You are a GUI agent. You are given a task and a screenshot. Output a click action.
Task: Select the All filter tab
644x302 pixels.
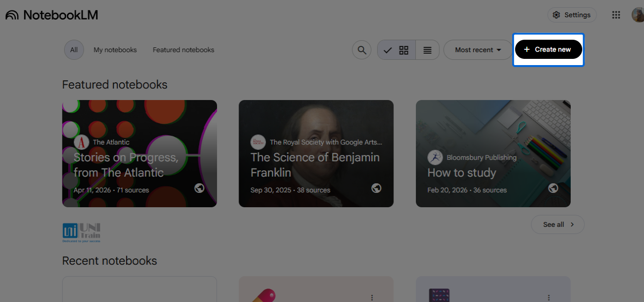tap(74, 50)
